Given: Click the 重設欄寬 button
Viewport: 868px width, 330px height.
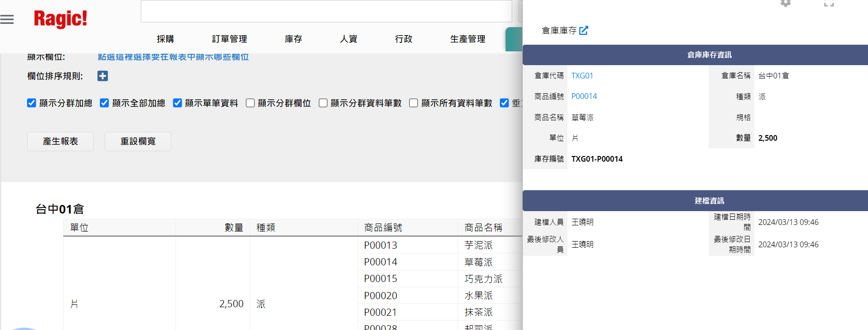Looking at the screenshot, I should point(138,141).
